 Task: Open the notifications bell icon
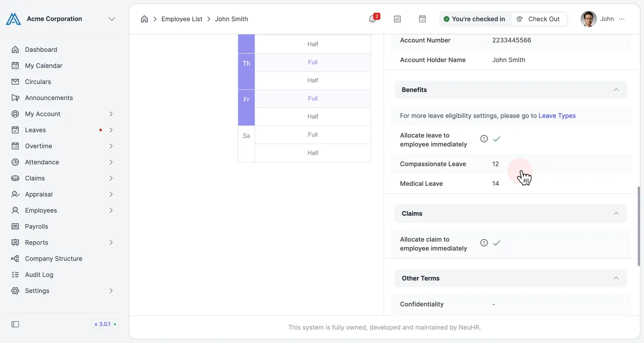pyautogui.click(x=373, y=19)
